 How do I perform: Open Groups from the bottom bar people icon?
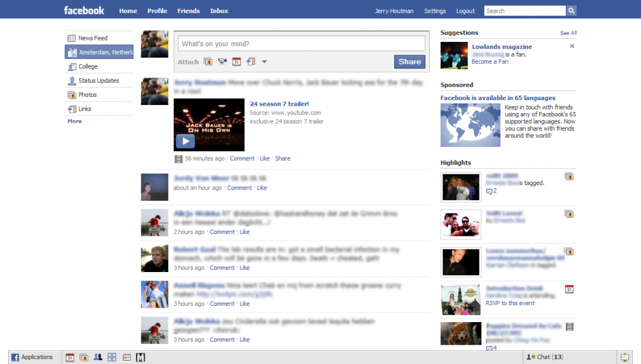98,357
